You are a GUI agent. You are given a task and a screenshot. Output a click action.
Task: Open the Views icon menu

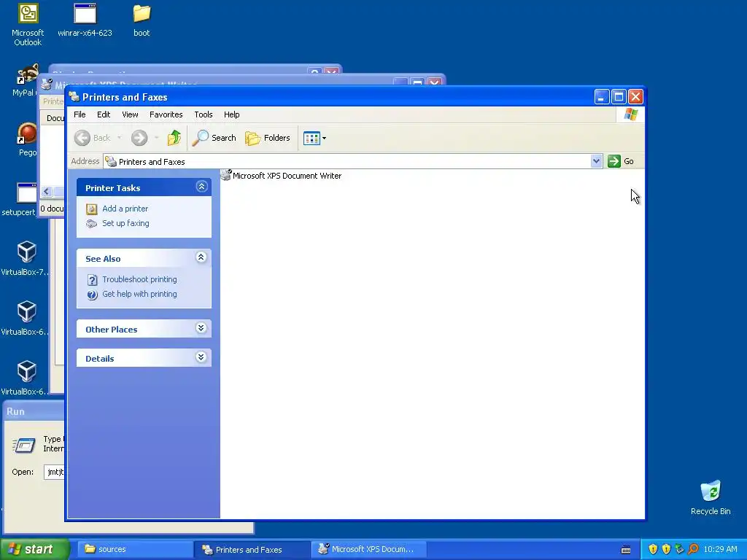tap(315, 138)
